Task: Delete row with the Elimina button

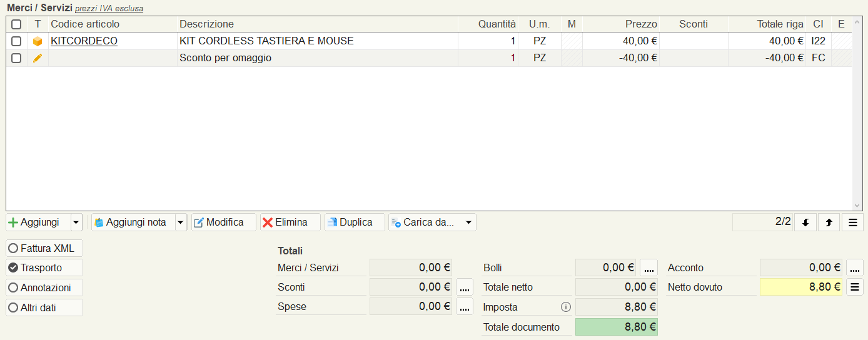Action: 290,222
